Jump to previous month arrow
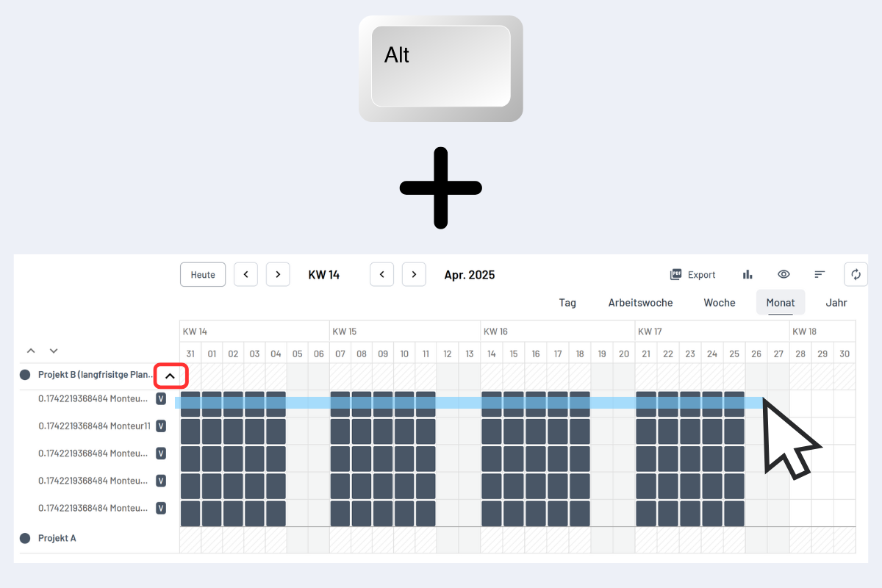 tap(381, 274)
